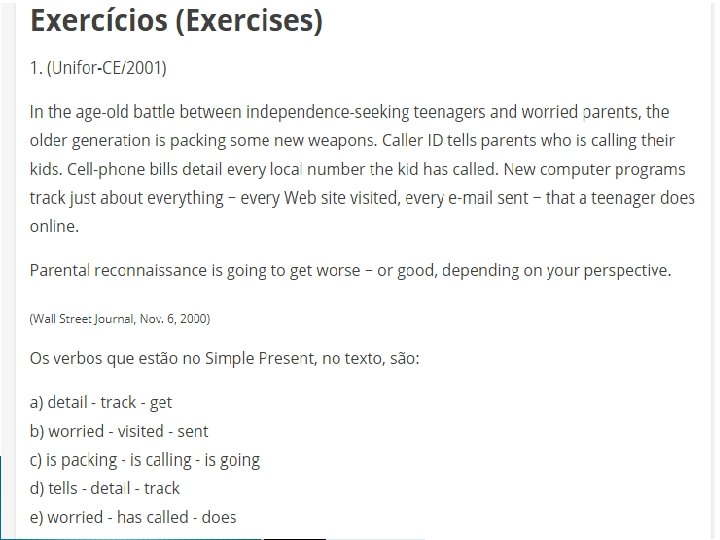Pick answer d) tells - detail - track
This screenshot has height=540, width=720.
coord(105,488)
